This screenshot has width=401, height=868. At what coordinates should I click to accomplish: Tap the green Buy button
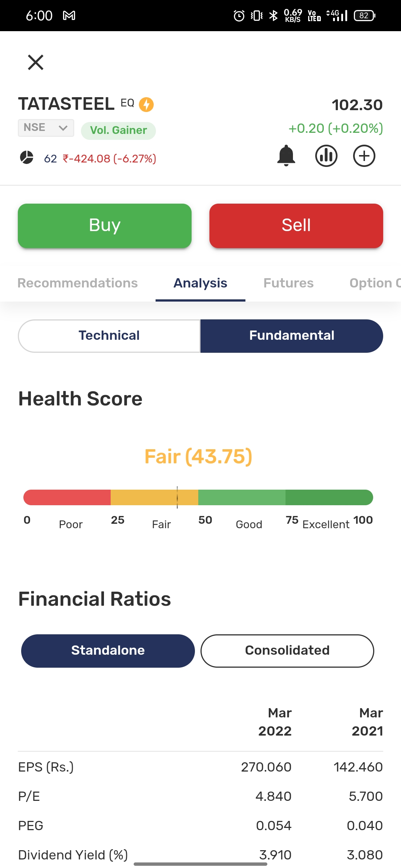[105, 226]
